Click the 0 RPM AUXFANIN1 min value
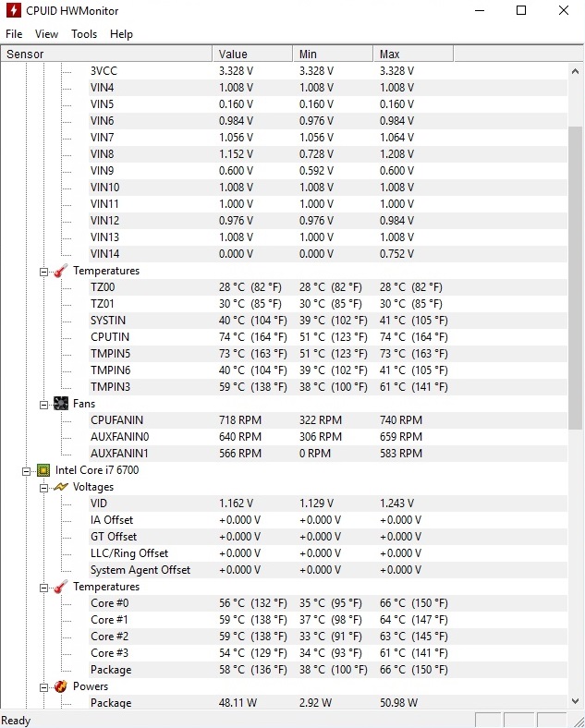585x728 pixels. (x=315, y=454)
